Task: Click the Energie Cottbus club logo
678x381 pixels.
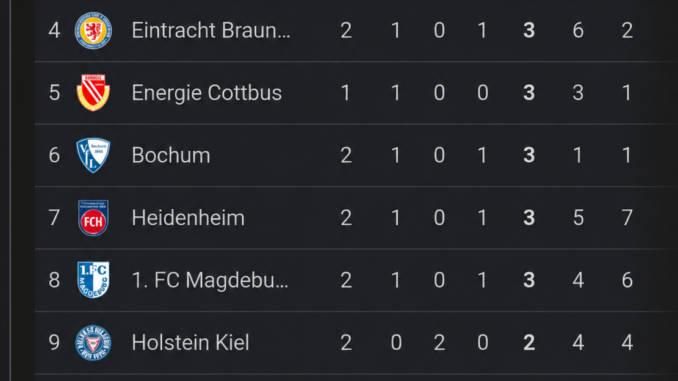Action: 93,93
